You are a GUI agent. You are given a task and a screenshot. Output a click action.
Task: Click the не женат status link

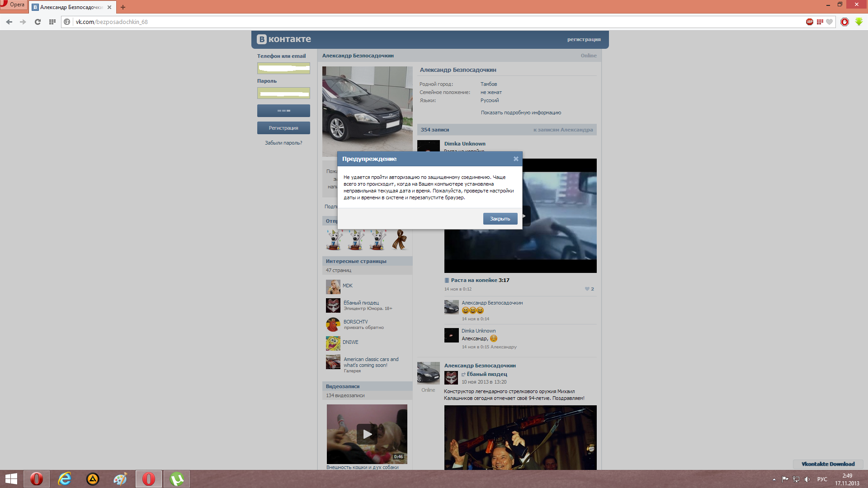(x=491, y=92)
